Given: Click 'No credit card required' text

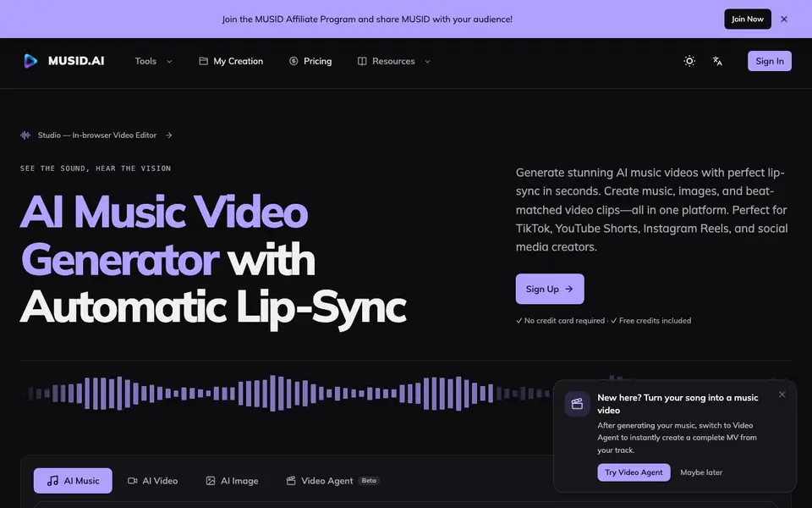Looking at the screenshot, I should point(560,320).
